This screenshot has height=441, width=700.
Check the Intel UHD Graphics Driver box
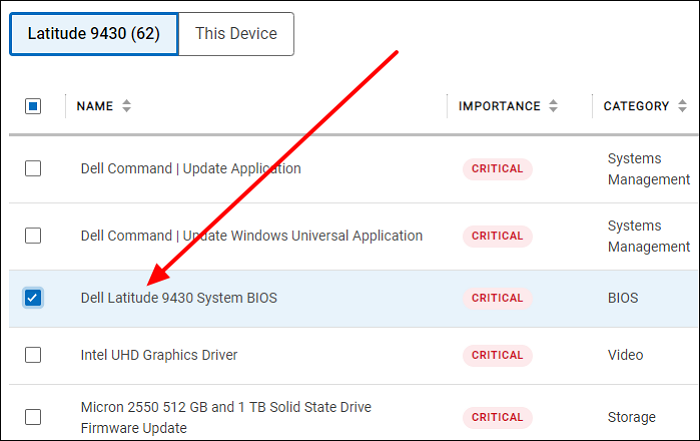pyautogui.click(x=33, y=355)
